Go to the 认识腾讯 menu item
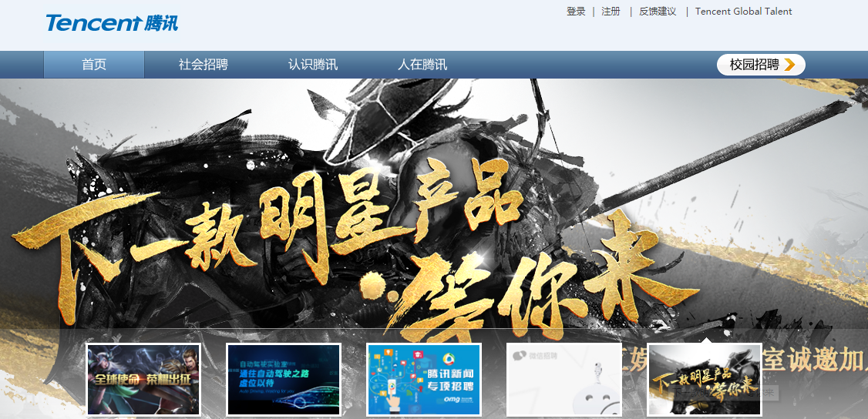 coord(313,65)
